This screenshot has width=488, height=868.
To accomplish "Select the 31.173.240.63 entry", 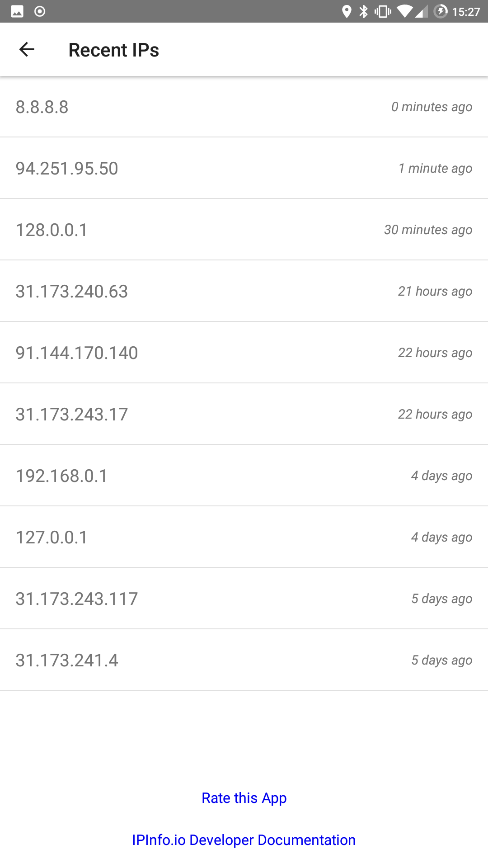I will coord(244,291).
